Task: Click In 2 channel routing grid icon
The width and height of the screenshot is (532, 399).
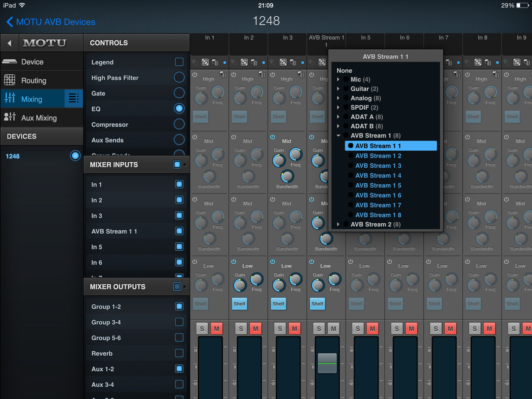Action: 244,62
